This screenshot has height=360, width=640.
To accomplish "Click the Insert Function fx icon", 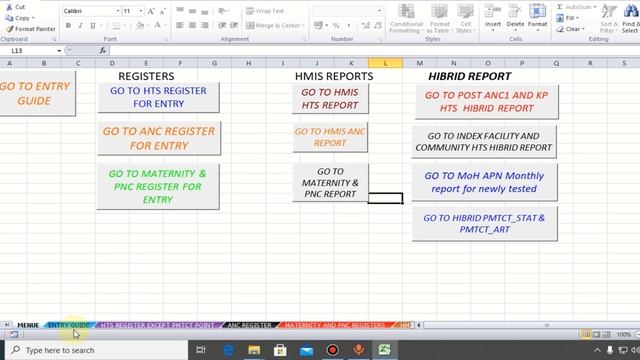I will tap(102, 51).
